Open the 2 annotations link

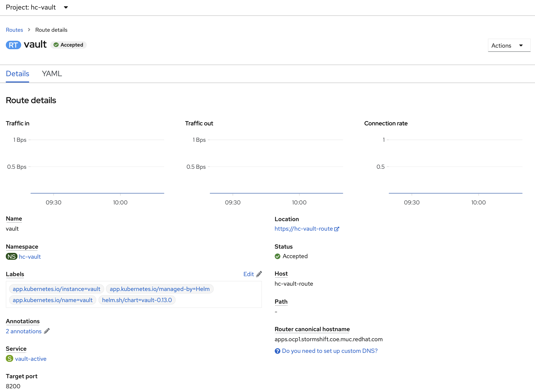[x=24, y=331]
